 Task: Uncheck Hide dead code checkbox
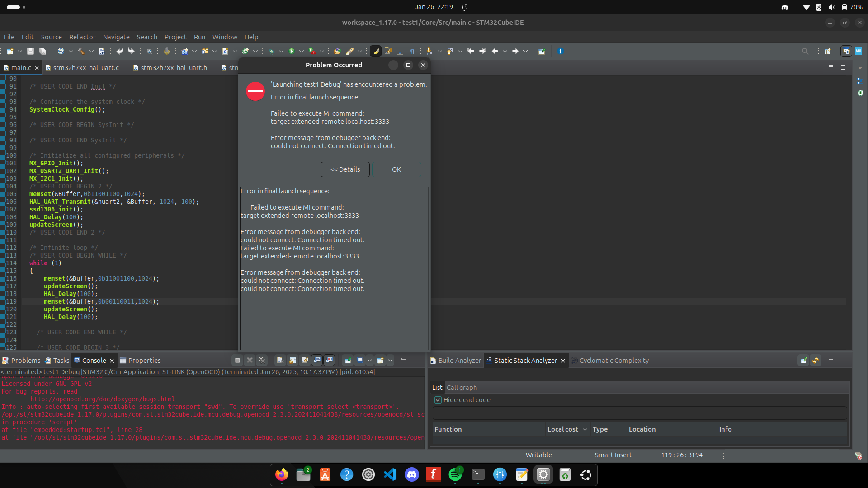(438, 400)
